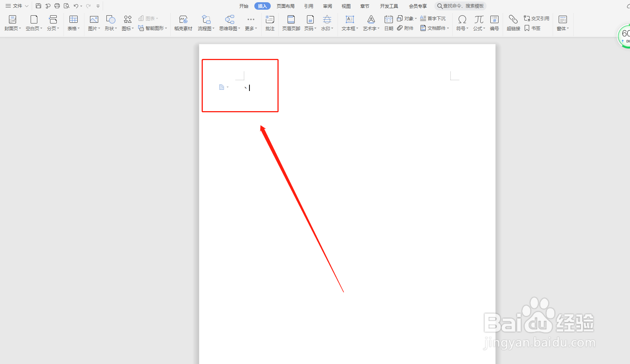The image size is (630, 364).
Task: Switch to the 开发工具 tab
Action: [389, 6]
